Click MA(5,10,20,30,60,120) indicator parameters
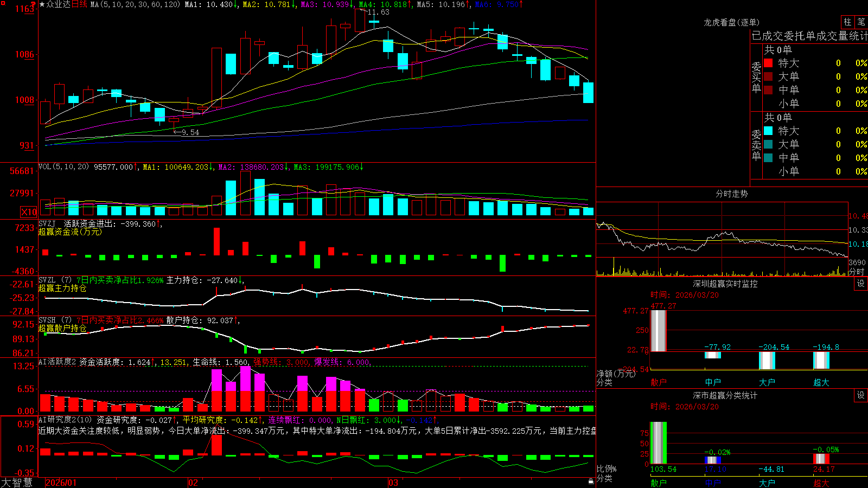The image size is (868, 488). coord(135,4)
